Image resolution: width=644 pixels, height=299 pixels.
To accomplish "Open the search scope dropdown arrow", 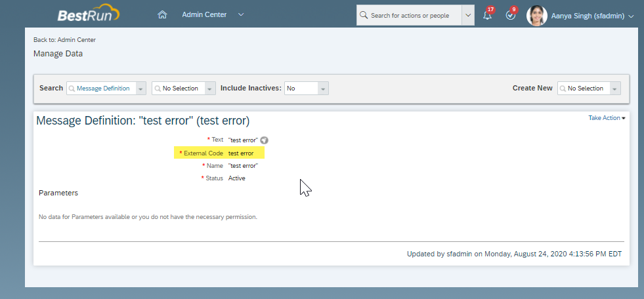I will coord(468,15).
